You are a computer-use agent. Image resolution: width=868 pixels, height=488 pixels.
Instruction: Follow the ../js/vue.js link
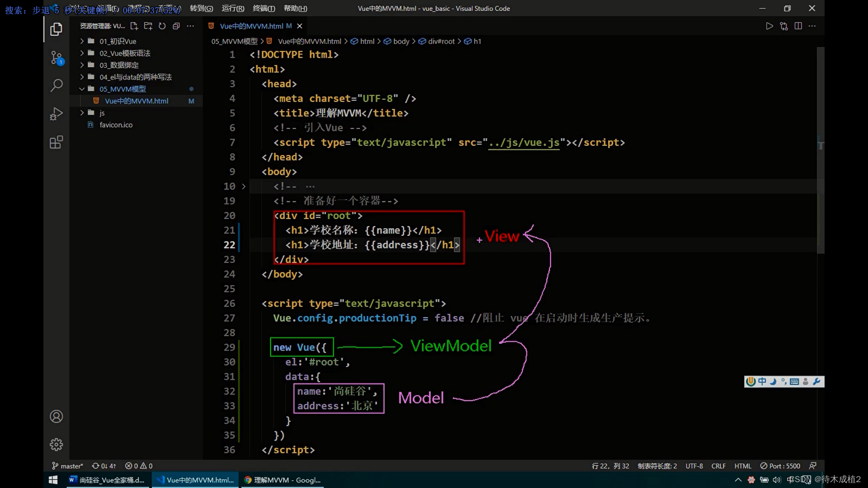pyautogui.click(x=524, y=142)
